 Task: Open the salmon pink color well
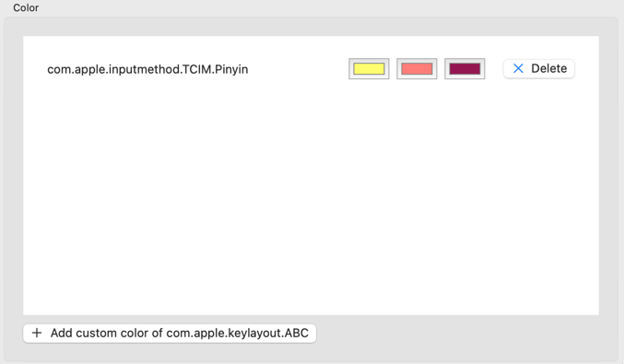click(x=417, y=69)
